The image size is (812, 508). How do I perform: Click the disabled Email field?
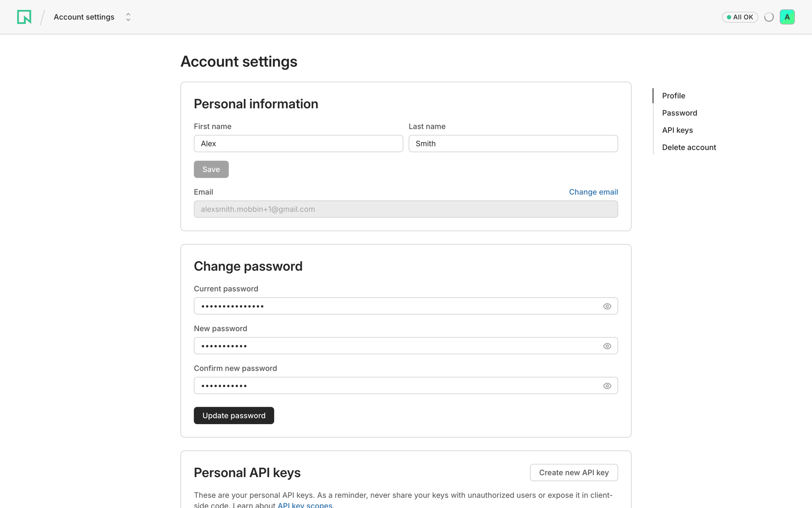click(x=406, y=209)
